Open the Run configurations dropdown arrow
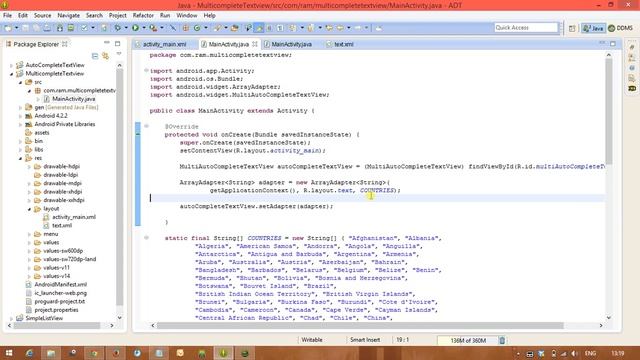Image resolution: width=640 pixels, height=360 pixels. pyautogui.click(x=144, y=28)
